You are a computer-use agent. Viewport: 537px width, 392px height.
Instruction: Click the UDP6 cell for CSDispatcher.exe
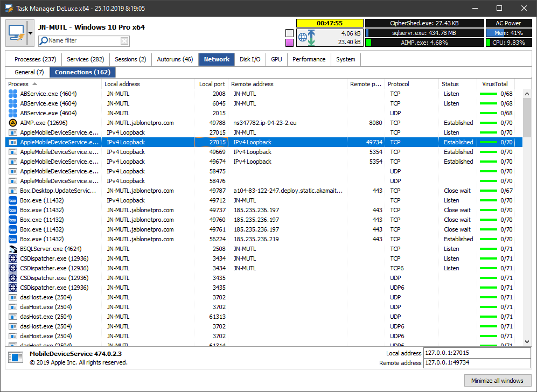click(x=397, y=288)
